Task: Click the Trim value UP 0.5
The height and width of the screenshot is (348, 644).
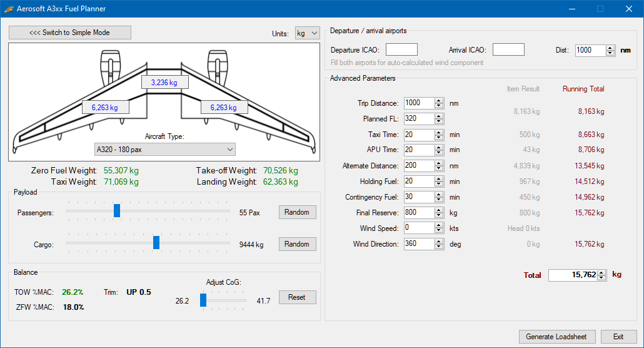Action: point(139,292)
